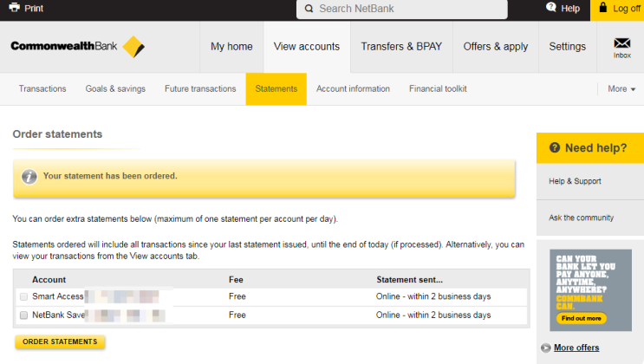Screen dimensions: 644x364
Task: Tick the Smart Access account checkbox
Action: 23,296
